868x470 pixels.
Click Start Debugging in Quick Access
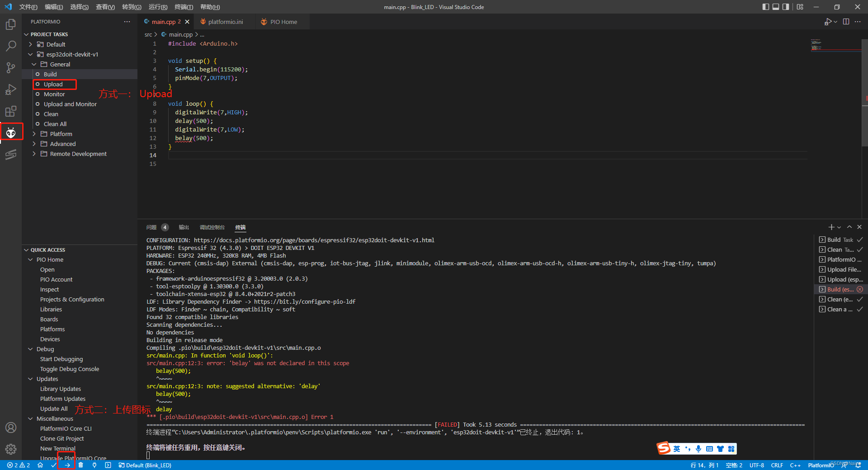[61, 359]
